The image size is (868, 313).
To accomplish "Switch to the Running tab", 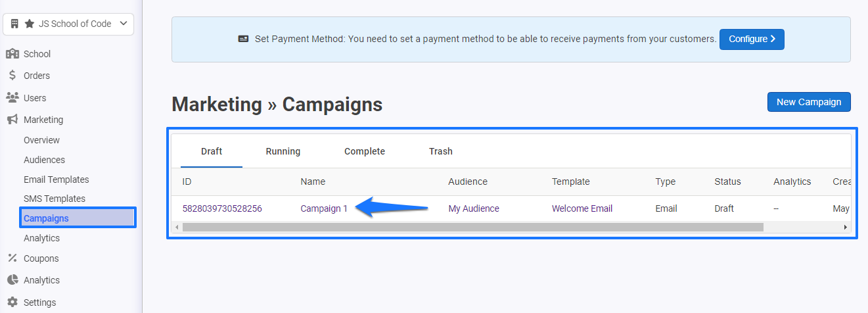I will [283, 151].
